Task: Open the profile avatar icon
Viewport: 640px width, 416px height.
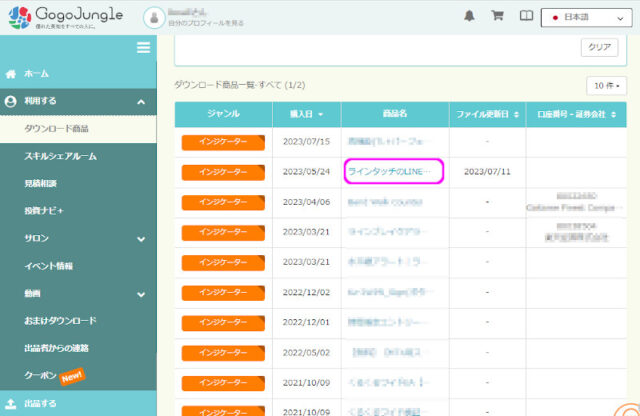Action: [154, 17]
